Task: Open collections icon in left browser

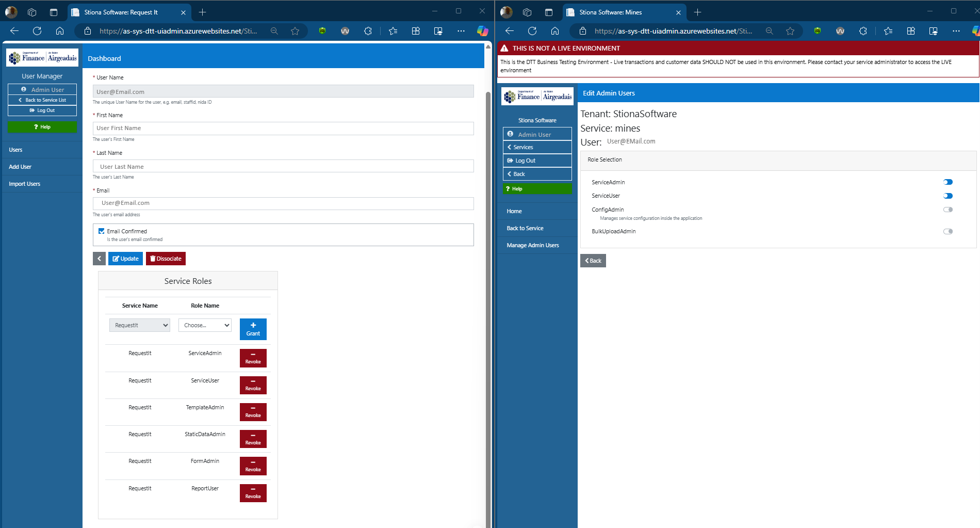Action: coord(416,31)
